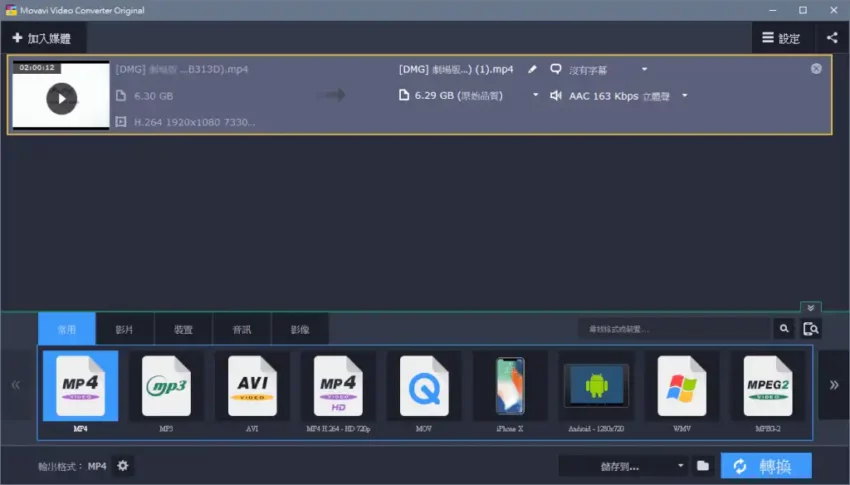850x485 pixels.
Task: Remove the file with the X button
Action: click(816, 69)
